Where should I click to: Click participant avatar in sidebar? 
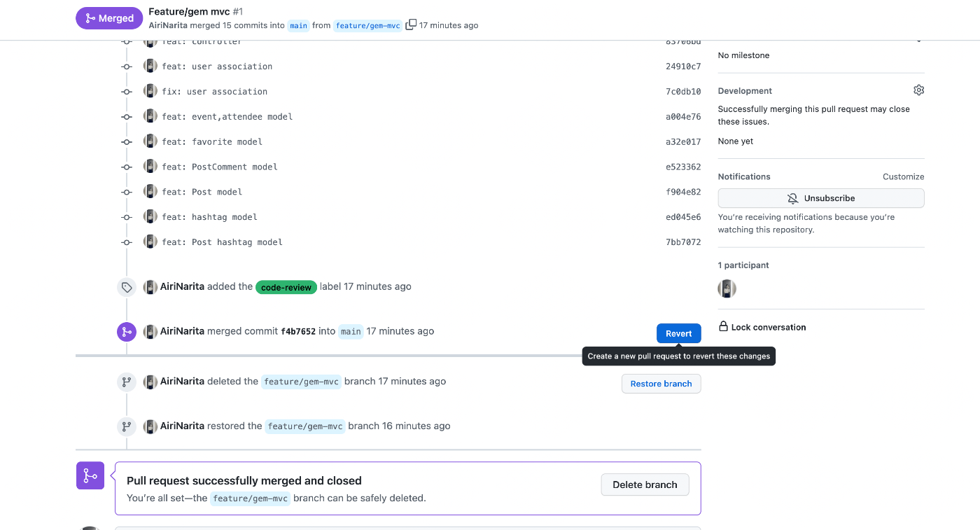[727, 288]
